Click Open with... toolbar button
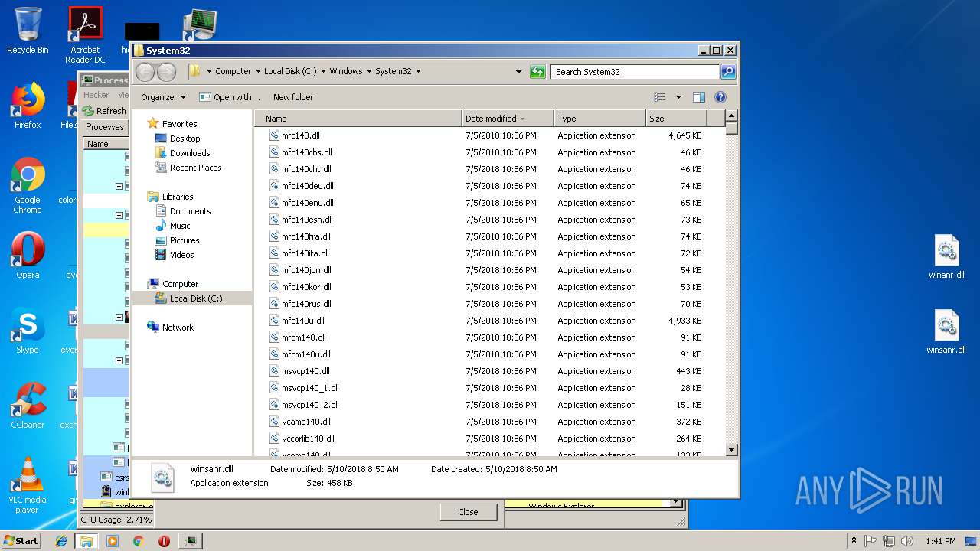Image resolution: width=980 pixels, height=551 pixels. point(230,97)
